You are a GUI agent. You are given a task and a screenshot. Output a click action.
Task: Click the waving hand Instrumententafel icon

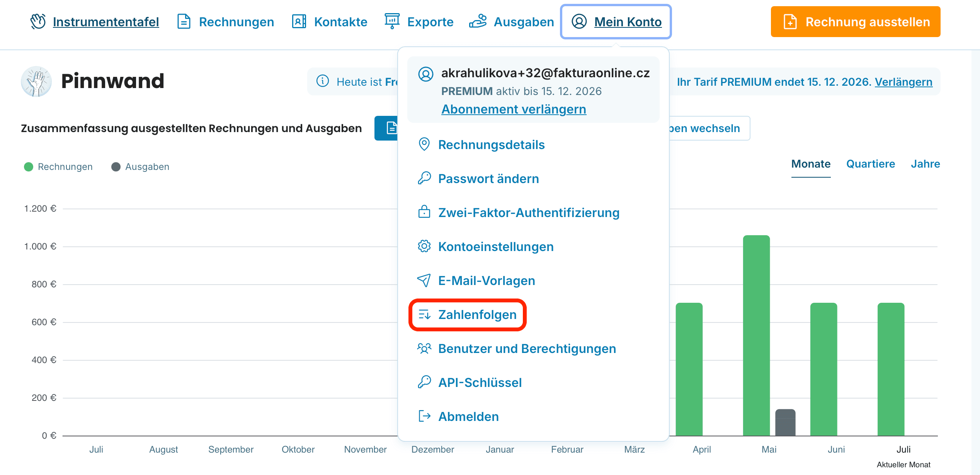[x=38, y=22]
